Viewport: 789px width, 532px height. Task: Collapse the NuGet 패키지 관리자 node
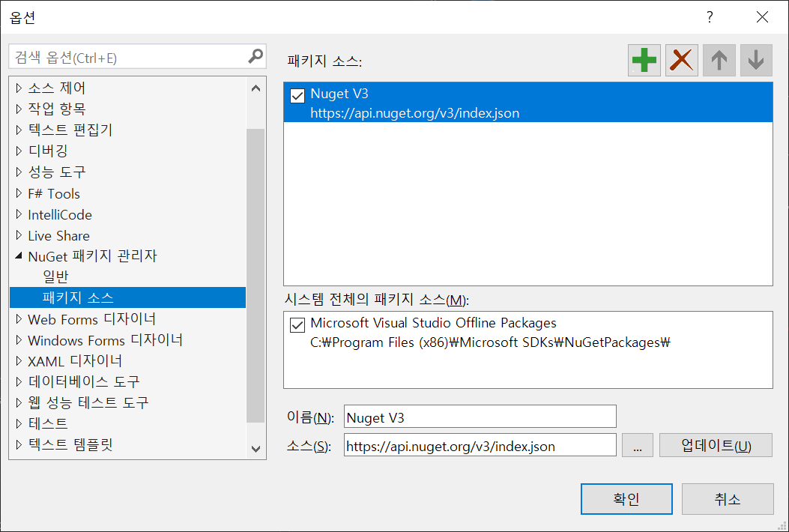point(19,256)
